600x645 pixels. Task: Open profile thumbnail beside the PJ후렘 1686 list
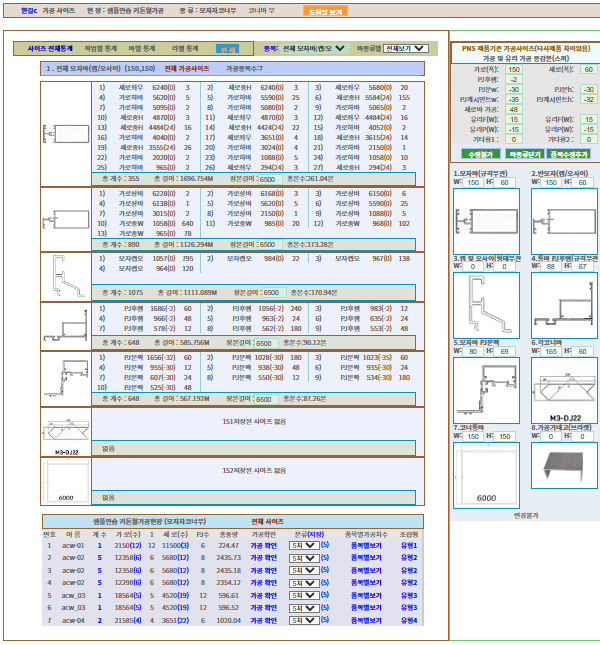tap(66, 327)
